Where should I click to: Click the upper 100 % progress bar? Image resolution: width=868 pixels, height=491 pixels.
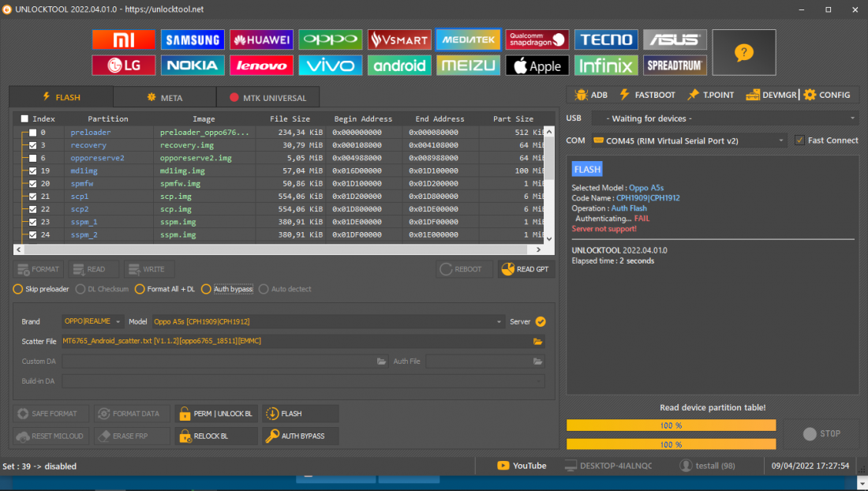pyautogui.click(x=671, y=425)
